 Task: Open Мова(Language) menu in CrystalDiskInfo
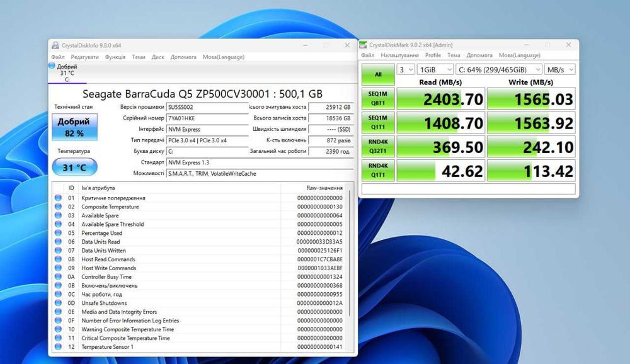[224, 57]
